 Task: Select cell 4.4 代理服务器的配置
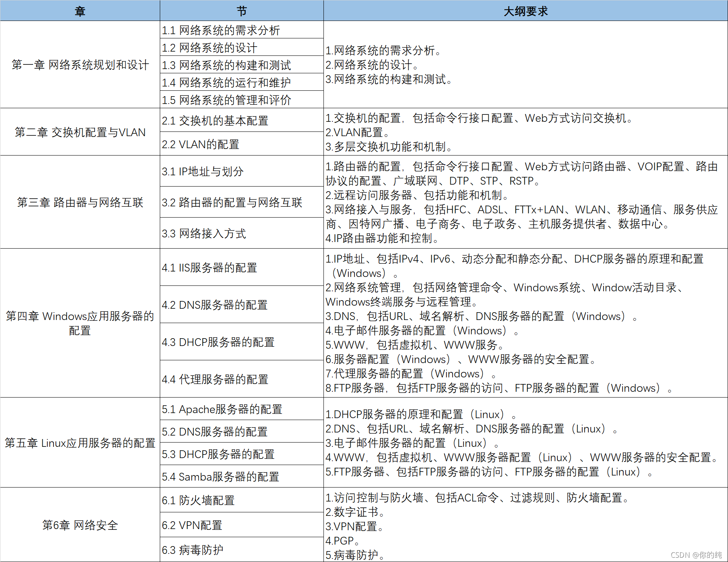click(242, 379)
